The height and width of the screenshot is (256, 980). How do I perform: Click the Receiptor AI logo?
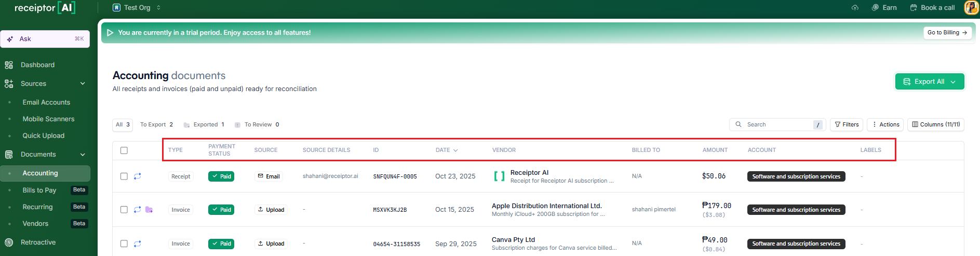(45, 8)
